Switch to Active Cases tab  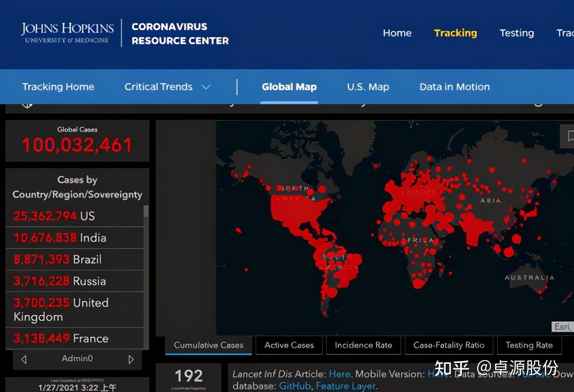click(289, 345)
